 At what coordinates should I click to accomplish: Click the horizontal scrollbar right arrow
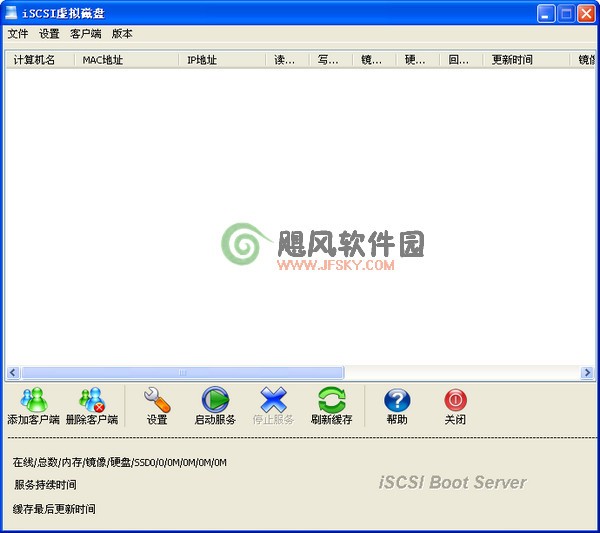[x=587, y=372]
